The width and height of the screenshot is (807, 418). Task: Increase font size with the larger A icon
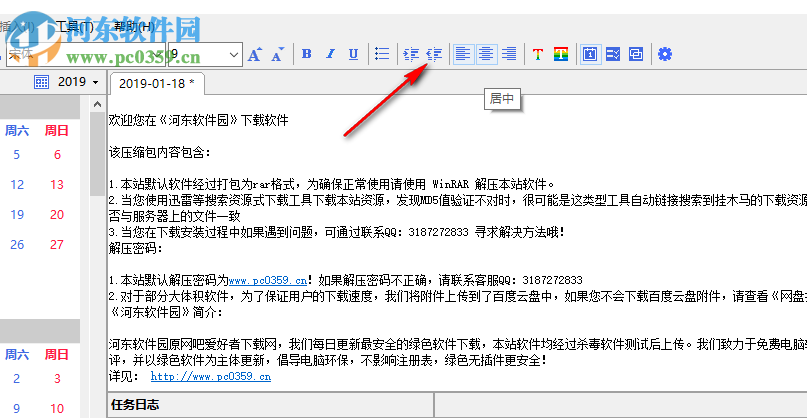[x=255, y=54]
